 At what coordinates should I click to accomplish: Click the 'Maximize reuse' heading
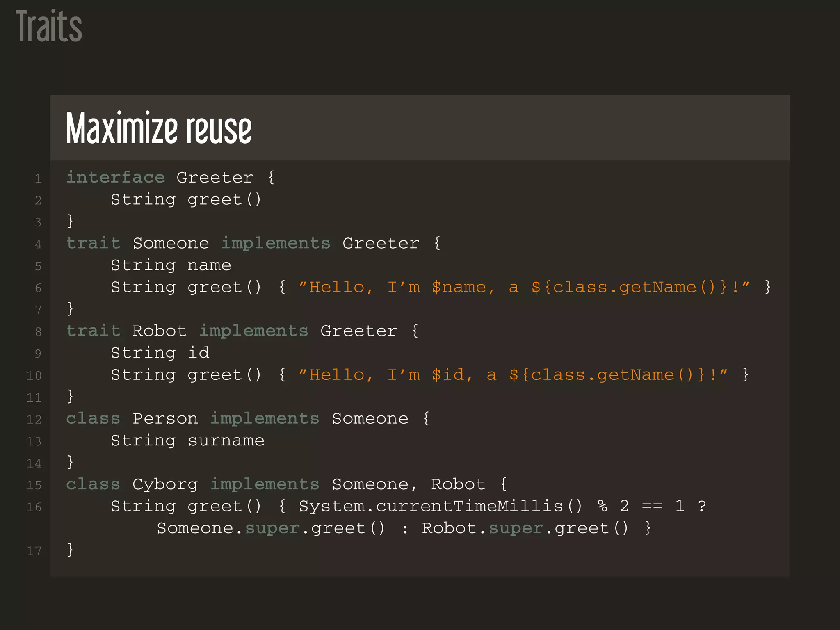(159, 128)
